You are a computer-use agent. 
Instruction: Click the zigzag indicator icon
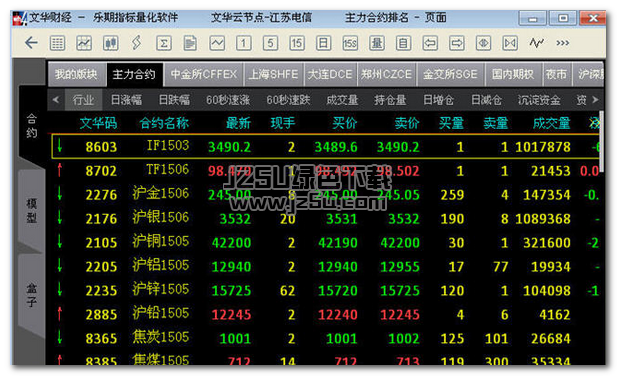(536, 42)
